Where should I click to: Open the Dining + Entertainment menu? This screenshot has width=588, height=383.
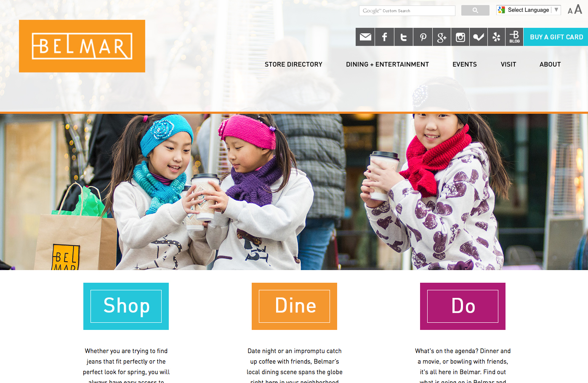387,64
